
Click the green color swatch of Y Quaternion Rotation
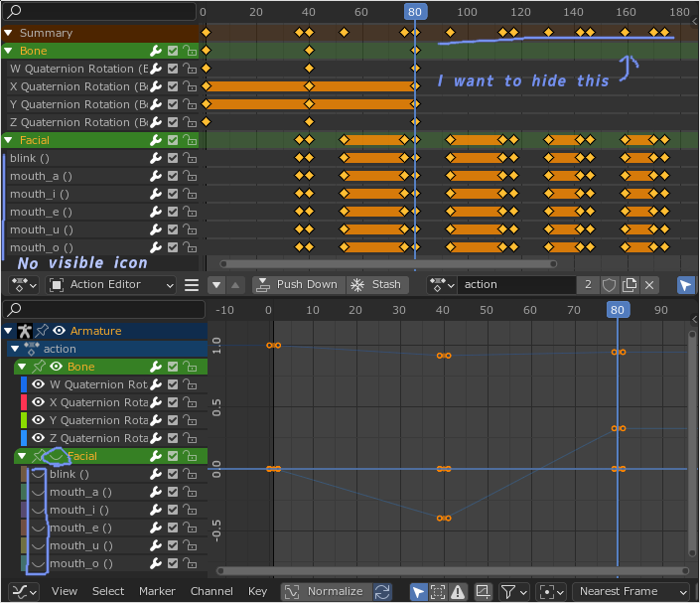tap(24, 420)
